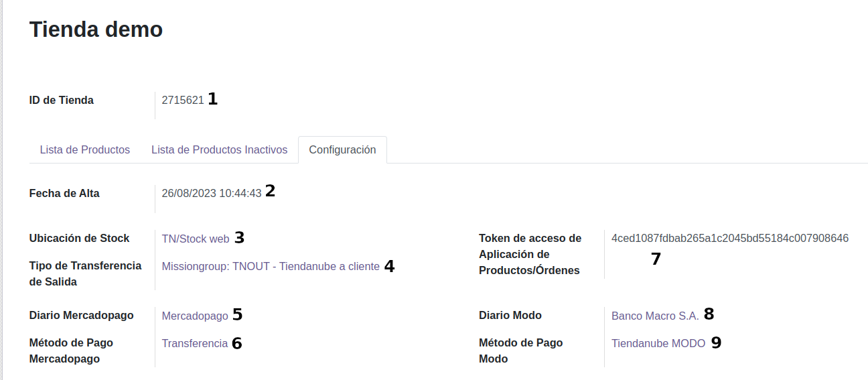Follow the Mercadopago journal link value
The height and width of the screenshot is (380, 868).
195,316
